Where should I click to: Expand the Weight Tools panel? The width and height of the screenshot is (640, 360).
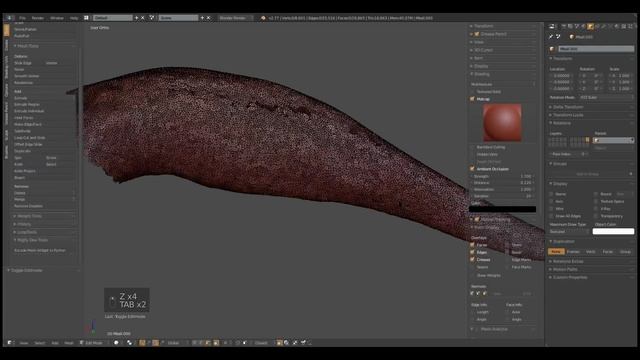pyautogui.click(x=29, y=216)
